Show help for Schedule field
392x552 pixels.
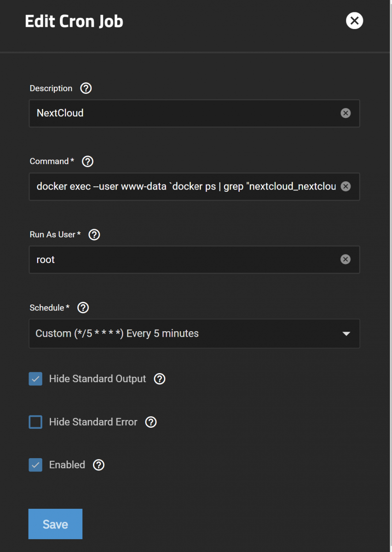click(x=83, y=308)
